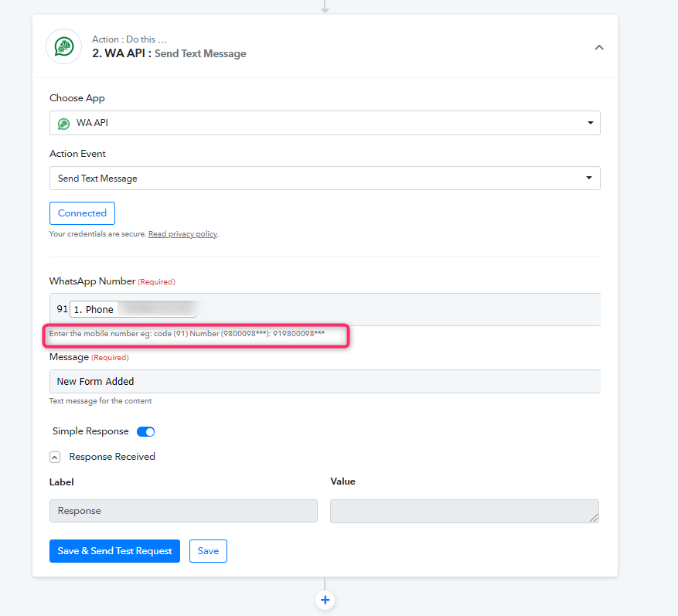Click the resize handle of Value text area
This screenshot has height=616, width=678.
click(x=594, y=518)
